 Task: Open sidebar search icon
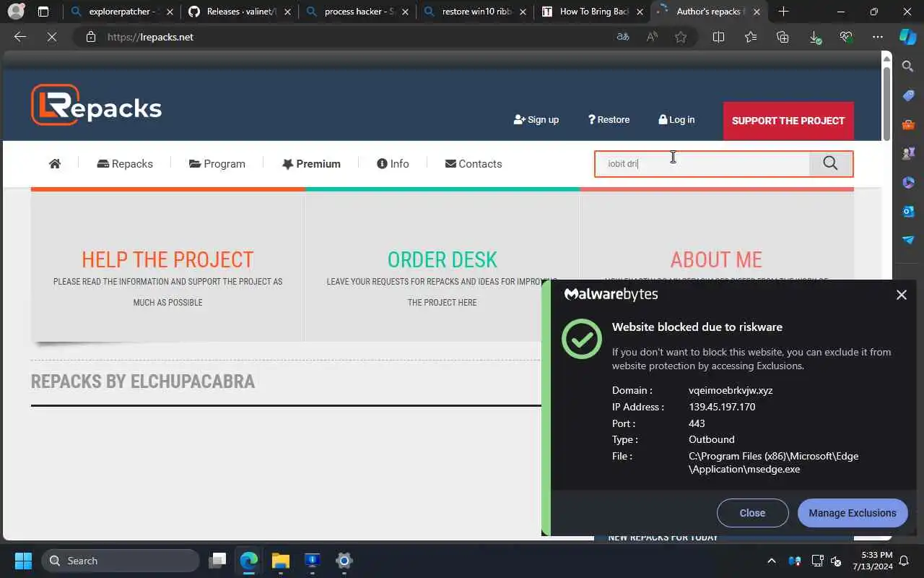pos(908,66)
